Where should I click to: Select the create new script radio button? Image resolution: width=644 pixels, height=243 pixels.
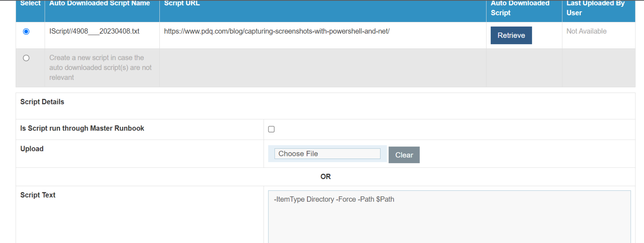point(26,58)
